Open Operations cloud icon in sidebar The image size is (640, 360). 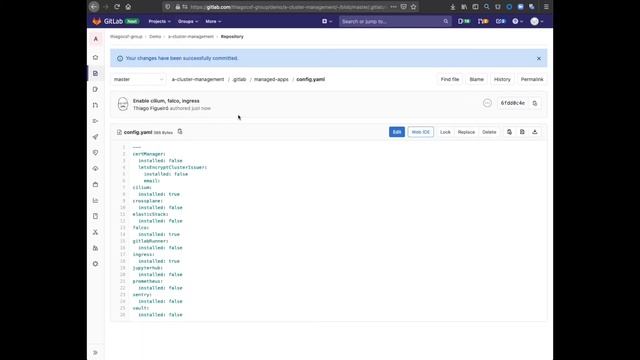(96, 169)
